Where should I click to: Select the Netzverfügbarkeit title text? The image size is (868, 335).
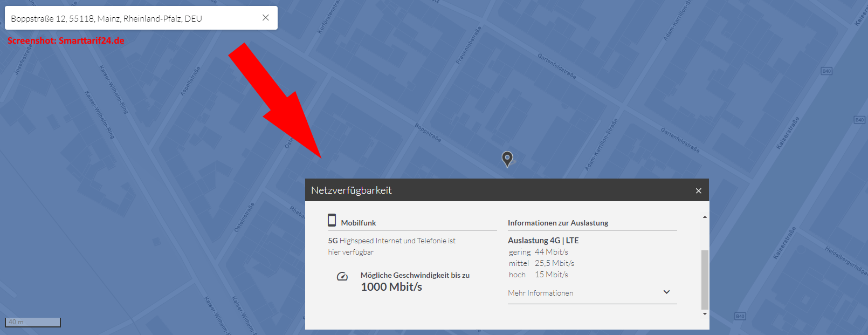pos(351,190)
